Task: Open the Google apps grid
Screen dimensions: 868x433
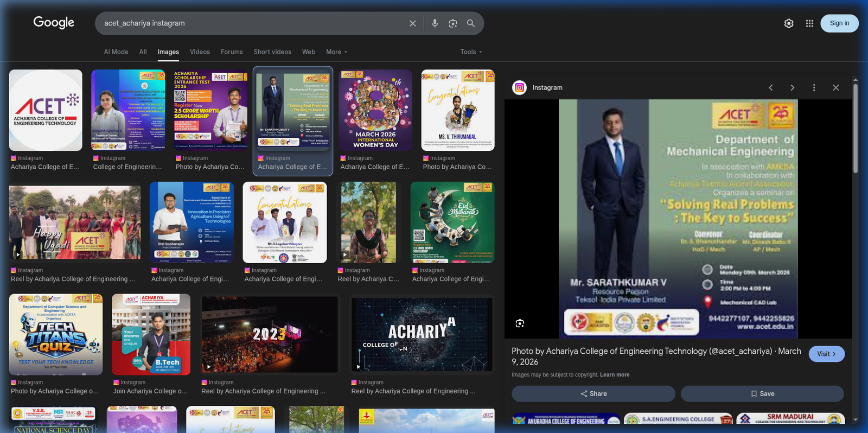Action: 809,23
